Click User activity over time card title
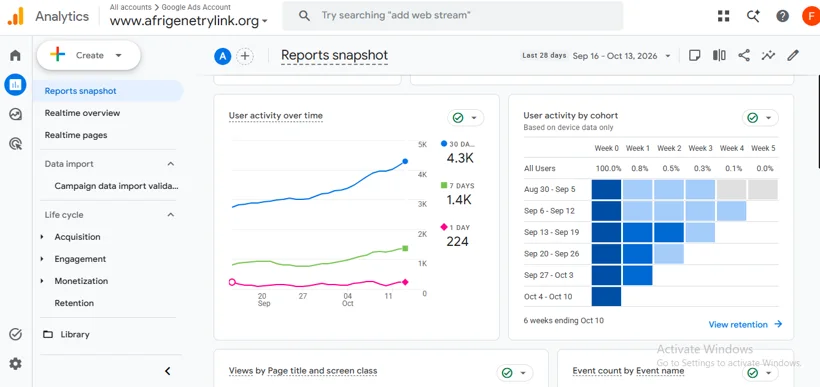This screenshot has height=387, width=820. (276, 116)
